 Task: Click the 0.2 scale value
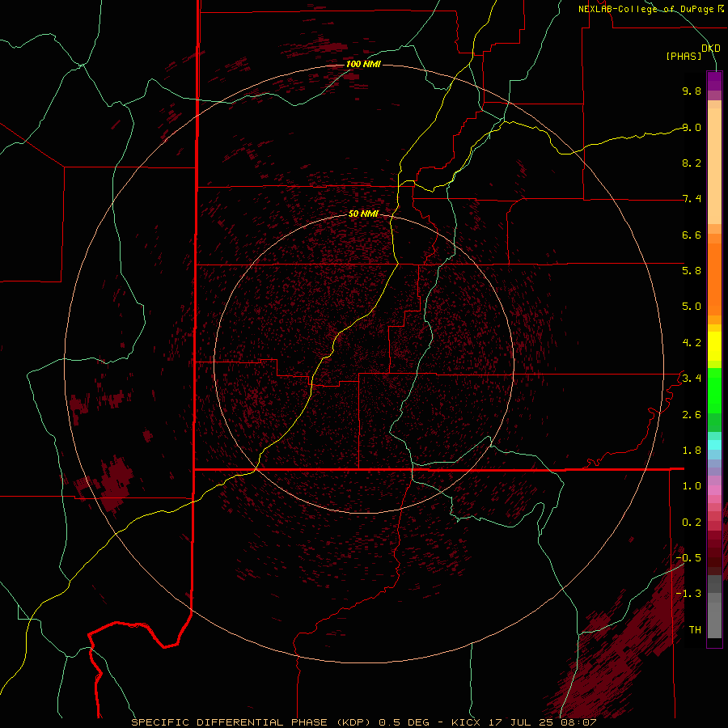click(x=692, y=523)
